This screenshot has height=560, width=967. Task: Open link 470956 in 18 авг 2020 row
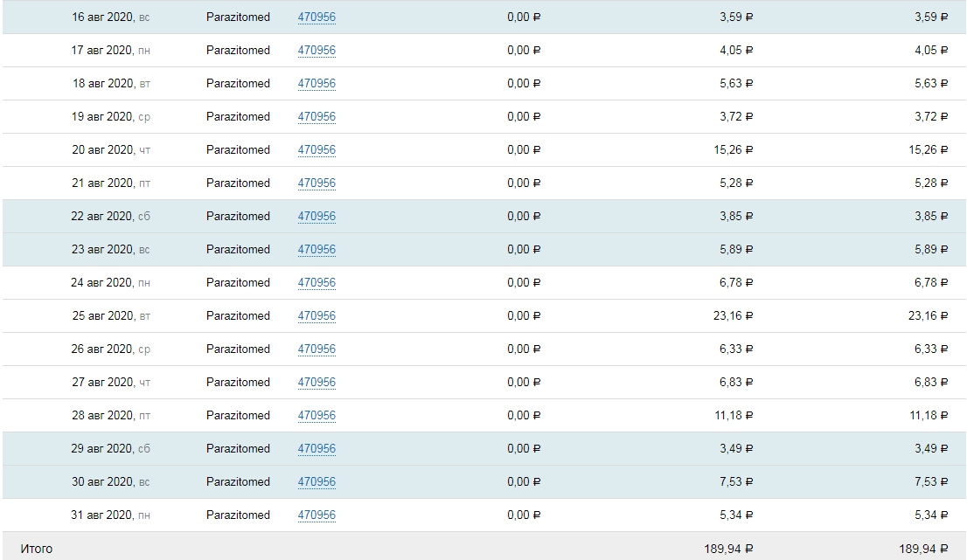pos(317,84)
